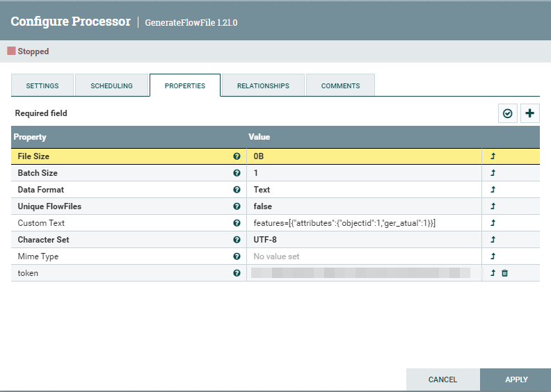Edit the Character Set value UTF-8
551x392 pixels.
(364, 240)
